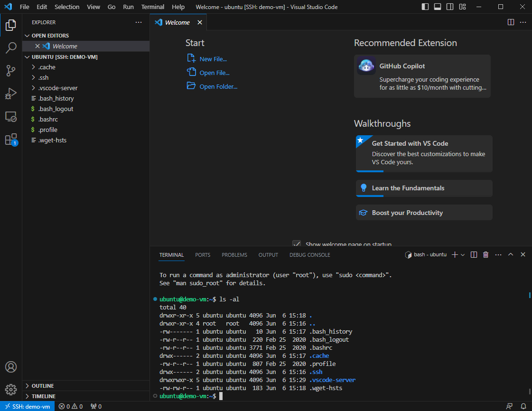Toggle Show welcome page on startup checkbox
This screenshot has height=411, width=532.
point(297,243)
